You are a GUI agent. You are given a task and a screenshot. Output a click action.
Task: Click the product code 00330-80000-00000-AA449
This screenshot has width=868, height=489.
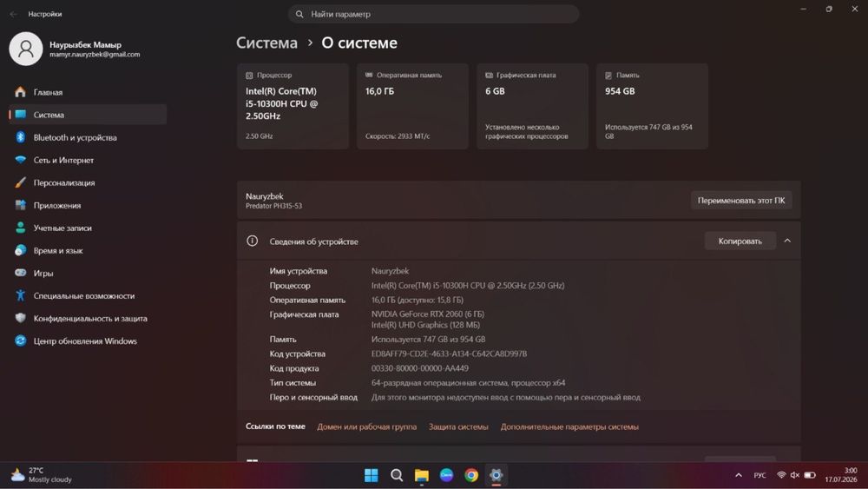[419, 367]
